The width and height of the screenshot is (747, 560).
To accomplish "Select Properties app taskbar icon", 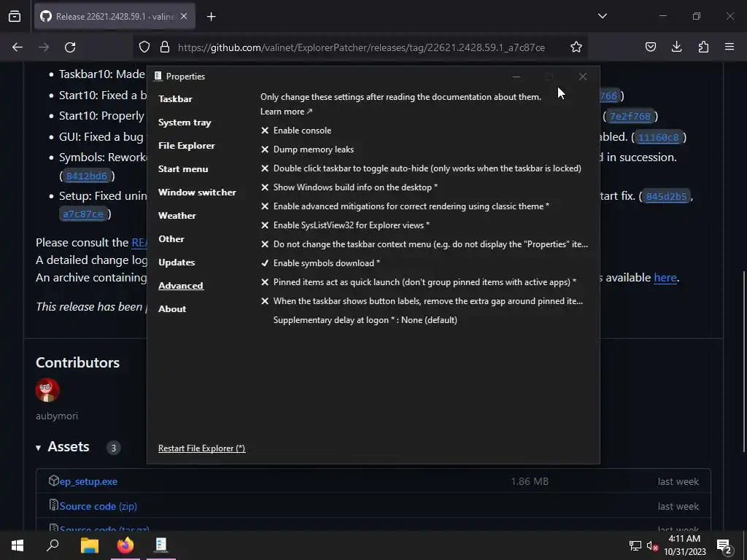I will tap(161, 545).
